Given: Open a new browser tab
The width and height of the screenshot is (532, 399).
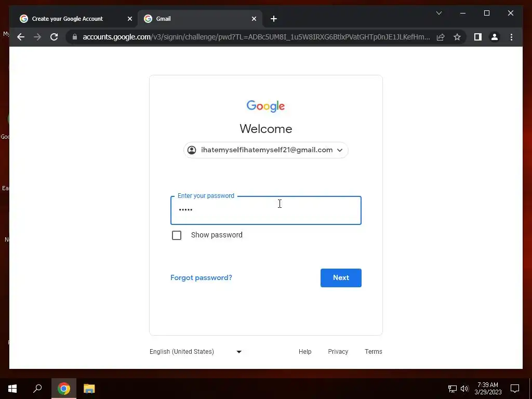Looking at the screenshot, I should 274,19.
